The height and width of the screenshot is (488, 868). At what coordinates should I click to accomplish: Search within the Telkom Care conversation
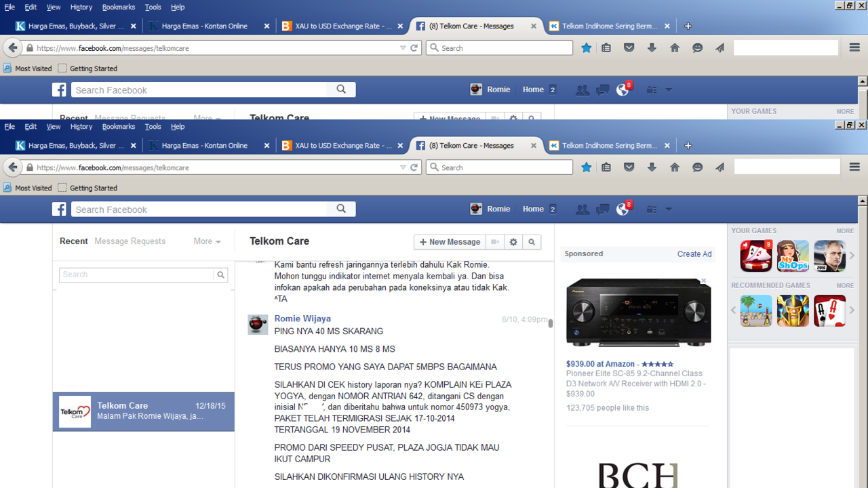click(532, 242)
